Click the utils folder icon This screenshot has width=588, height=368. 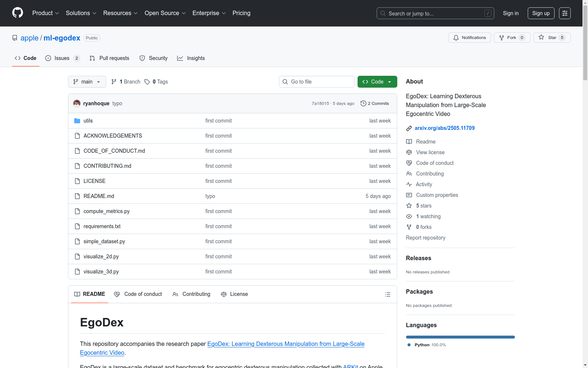pyautogui.click(x=77, y=121)
